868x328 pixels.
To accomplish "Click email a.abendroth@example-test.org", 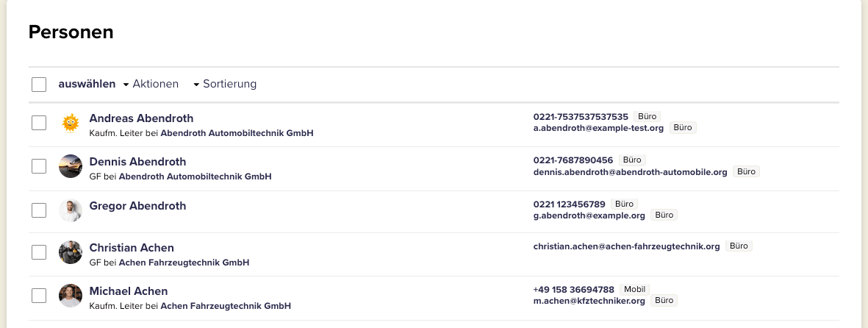I will pos(598,128).
